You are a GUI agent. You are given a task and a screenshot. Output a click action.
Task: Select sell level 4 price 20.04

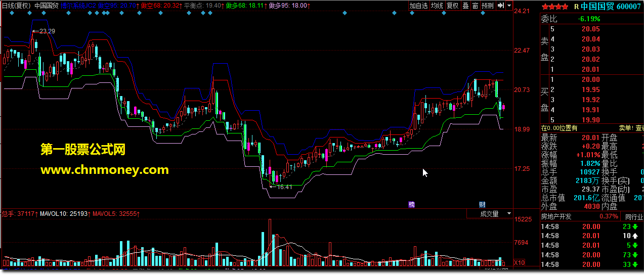590,39
